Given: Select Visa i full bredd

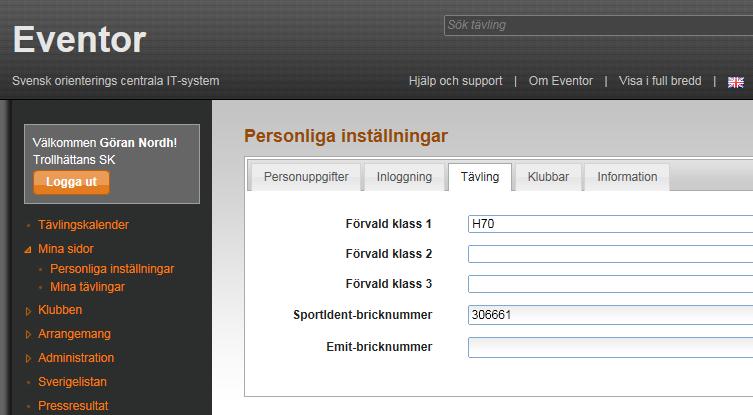Looking at the screenshot, I should (660, 81).
